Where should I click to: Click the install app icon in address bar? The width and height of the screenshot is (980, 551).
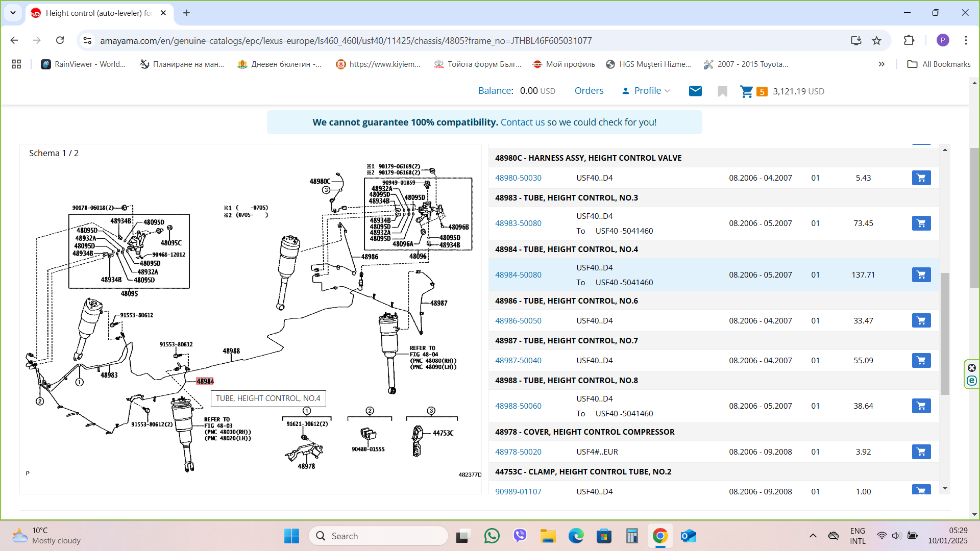(x=856, y=40)
